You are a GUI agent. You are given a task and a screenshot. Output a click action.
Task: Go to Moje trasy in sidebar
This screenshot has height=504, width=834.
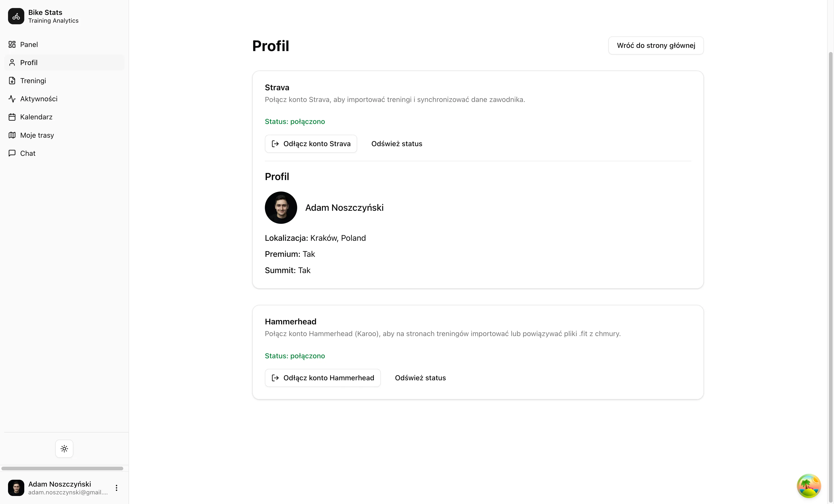(37, 135)
